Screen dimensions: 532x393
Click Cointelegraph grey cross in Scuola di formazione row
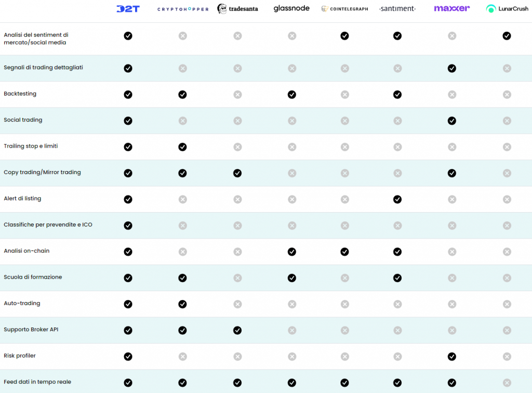click(x=345, y=278)
